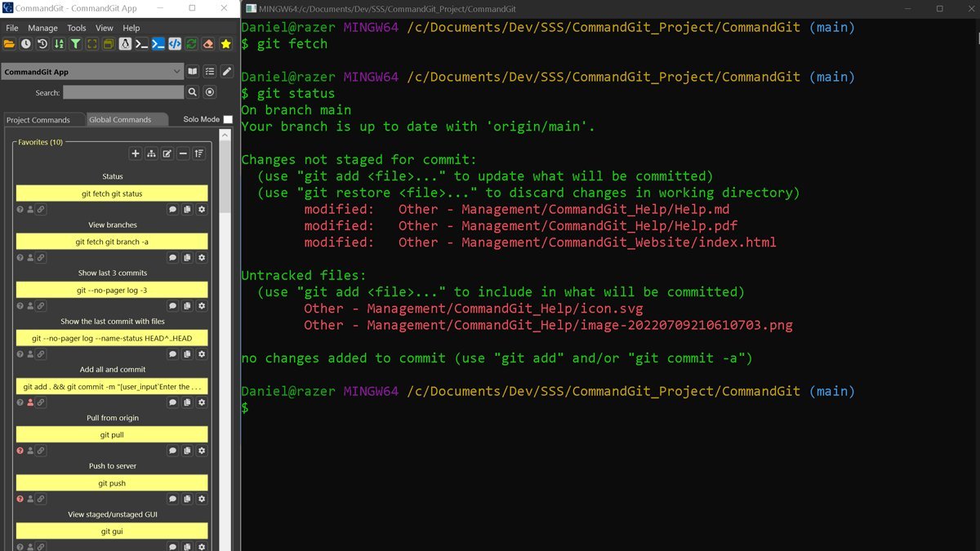The height and width of the screenshot is (551, 980).
Task: Open settings gear for the git pull command
Action: (x=202, y=450)
